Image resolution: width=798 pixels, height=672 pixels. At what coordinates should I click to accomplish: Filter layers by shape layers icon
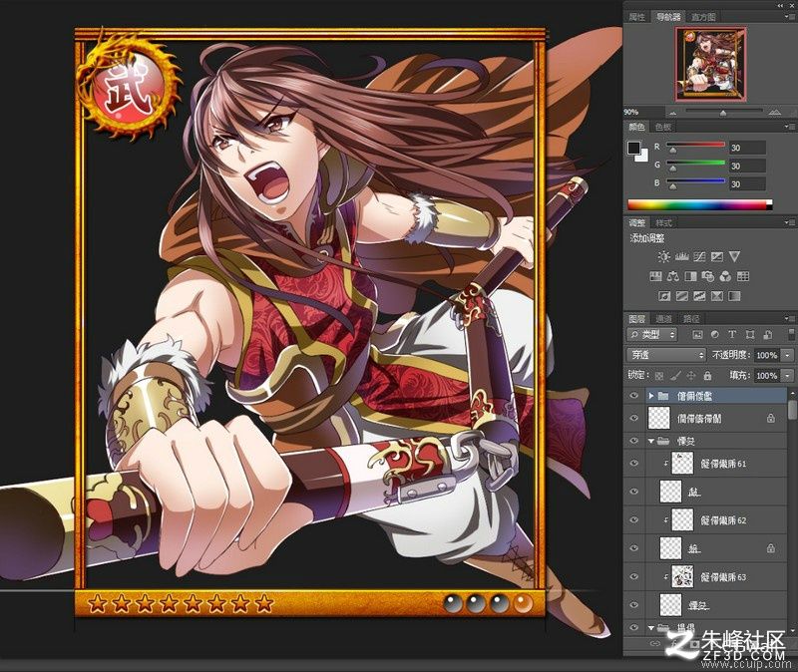click(x=750, y=335)
